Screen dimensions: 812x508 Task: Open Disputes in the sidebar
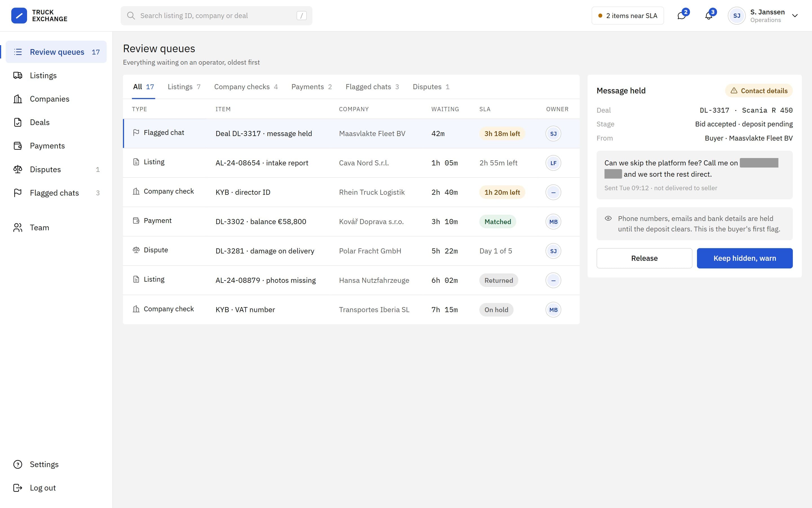point(56,169)
